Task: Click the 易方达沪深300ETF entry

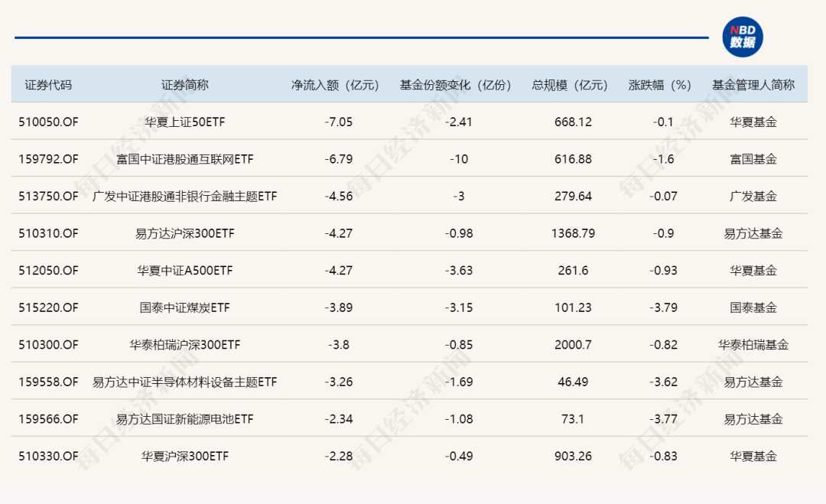Action: point(184,233)
